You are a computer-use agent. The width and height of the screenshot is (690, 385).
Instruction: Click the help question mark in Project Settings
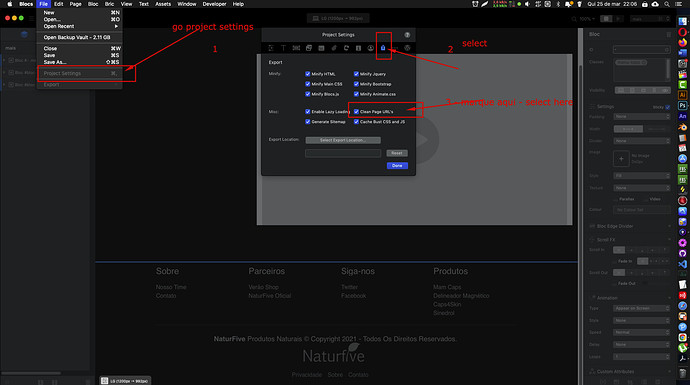(407, 35)
